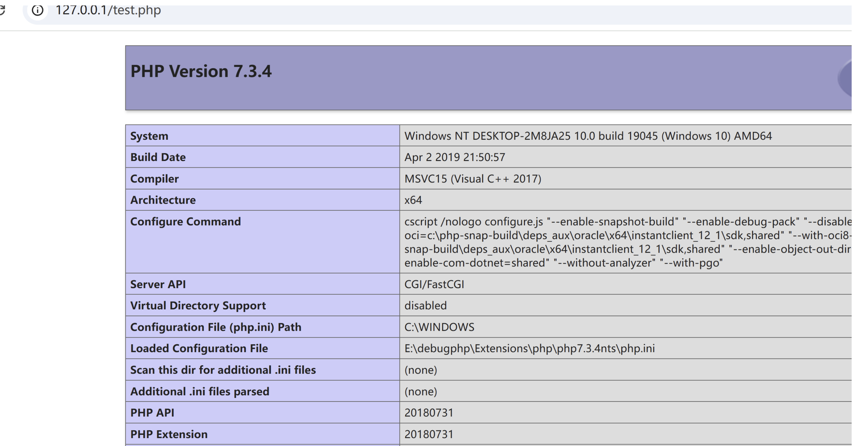Click the System row label
This screenshot has width=868, height=446.
[x=149, y=136]
